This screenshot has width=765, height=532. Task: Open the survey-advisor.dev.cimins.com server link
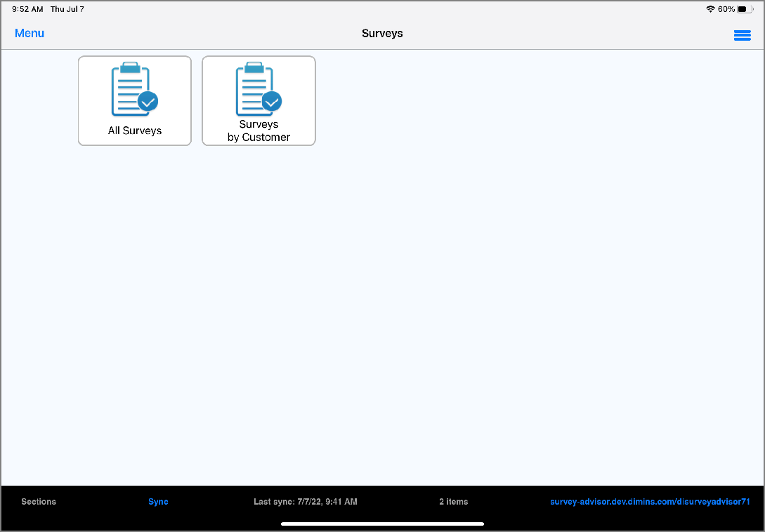tap(650, 502)
